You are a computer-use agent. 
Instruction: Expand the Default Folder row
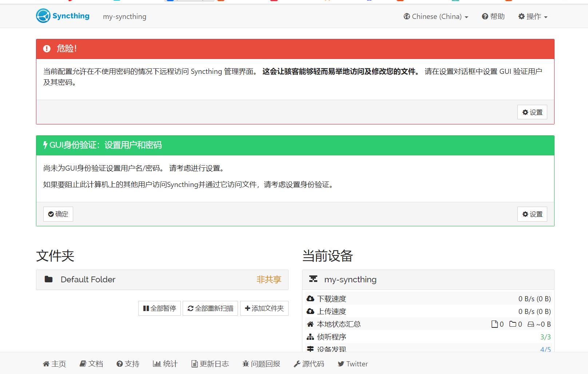click(x=162, y=279)
